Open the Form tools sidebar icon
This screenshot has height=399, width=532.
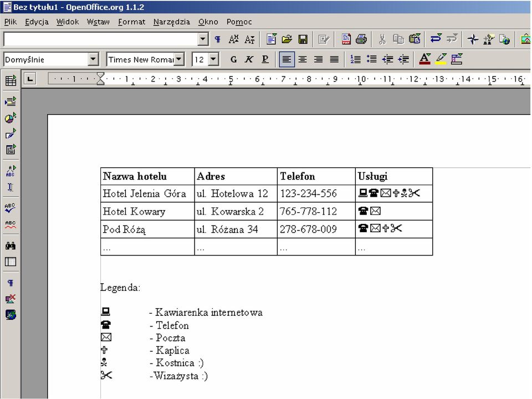(11, 149)
